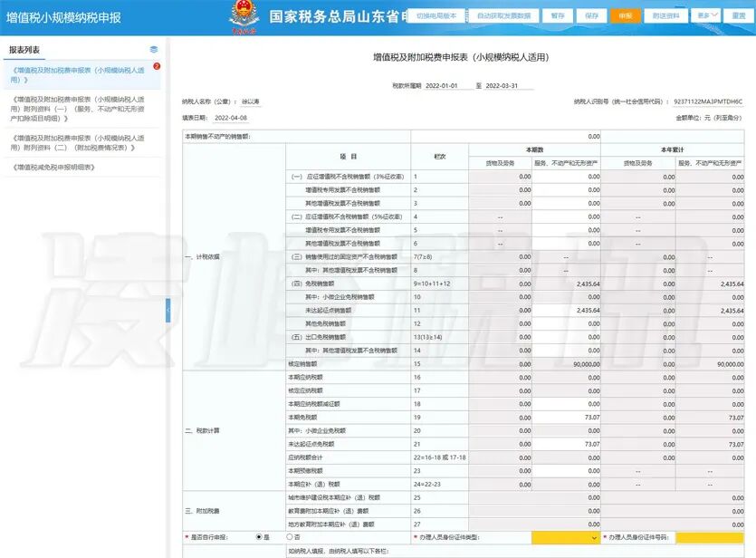Screen dimensions: 756x558
Task: Select the 否 radio button for 是否自行申报
Action: pyautogui.click(x=290, y=537)
